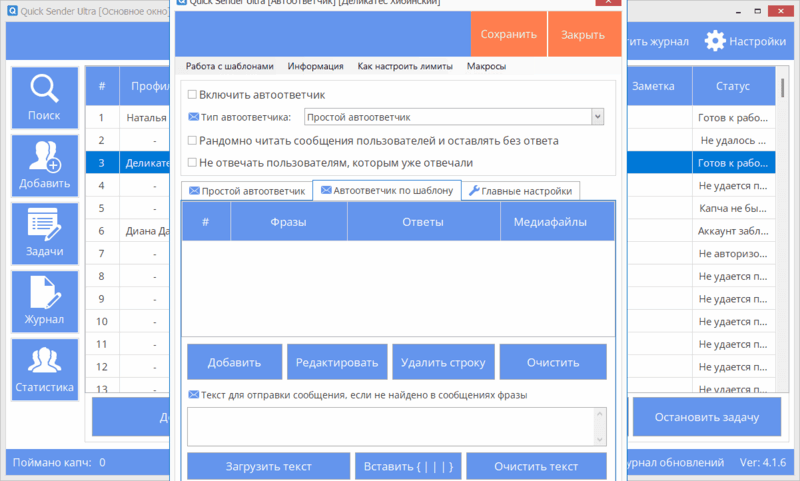Viewport: 800px width, 481px height.
Task: Expand the Тип автоответчика dropdown
Action: [597, 117]
